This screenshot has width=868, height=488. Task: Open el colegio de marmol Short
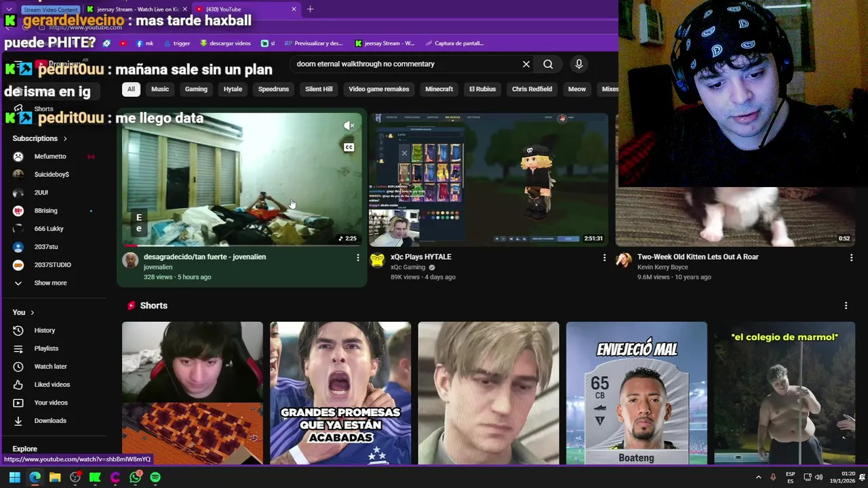tap(785, 393)
